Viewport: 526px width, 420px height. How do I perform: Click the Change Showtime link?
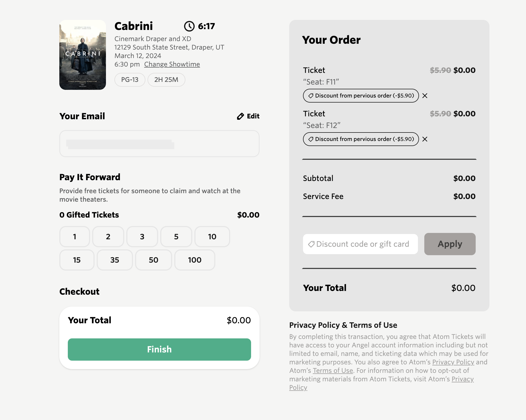(x=172, y=64)
